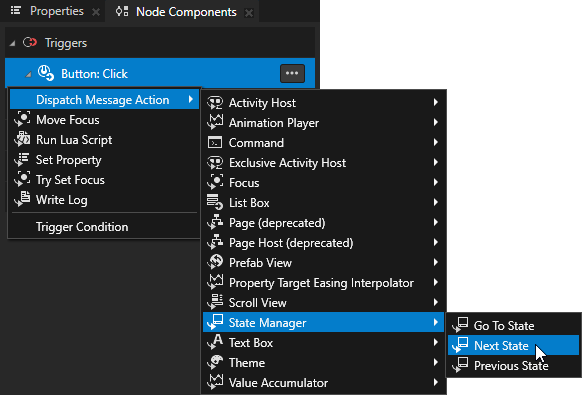The width and height of the screenshot is (582, 395).
Task: Choose the Previous State entry
Action: tap(513, 366)
